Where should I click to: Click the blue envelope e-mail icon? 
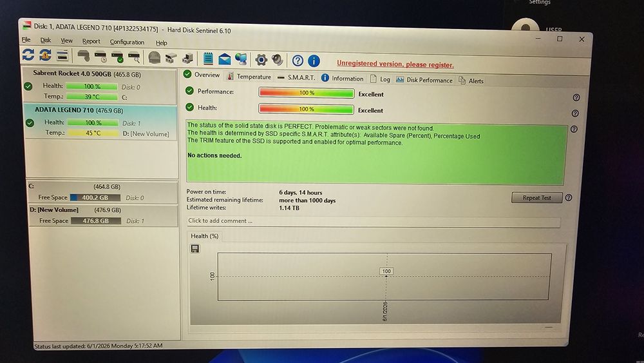[x=225, y=59]
